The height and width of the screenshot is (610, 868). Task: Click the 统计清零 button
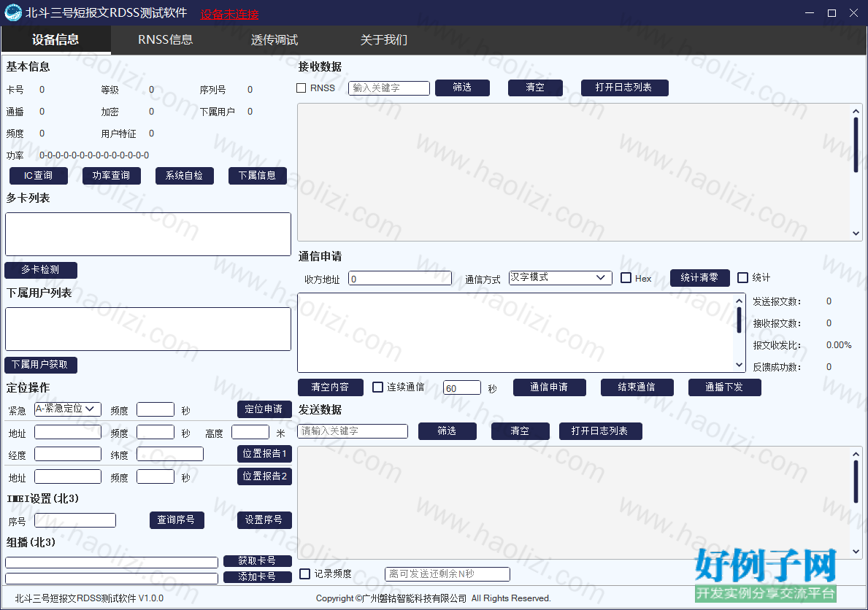(699, 278)
